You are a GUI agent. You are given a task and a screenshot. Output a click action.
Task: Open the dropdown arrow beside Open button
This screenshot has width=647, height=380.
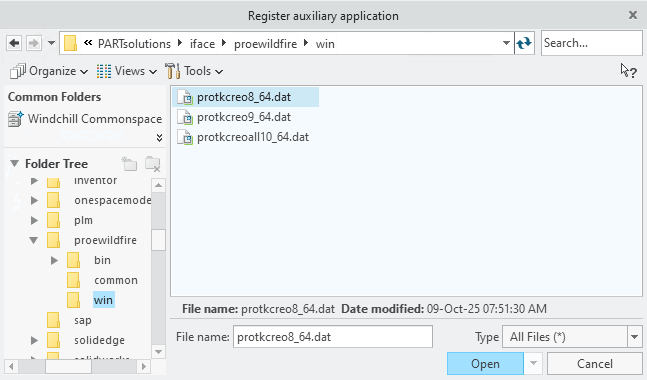(534, 363)
